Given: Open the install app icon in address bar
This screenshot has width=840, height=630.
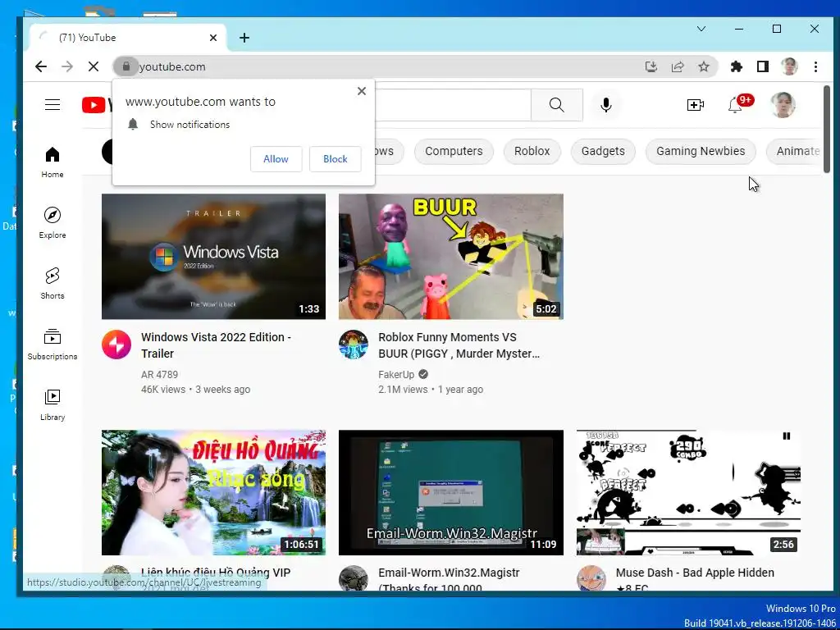Looking at the screenshot, I should pos(651,66).
